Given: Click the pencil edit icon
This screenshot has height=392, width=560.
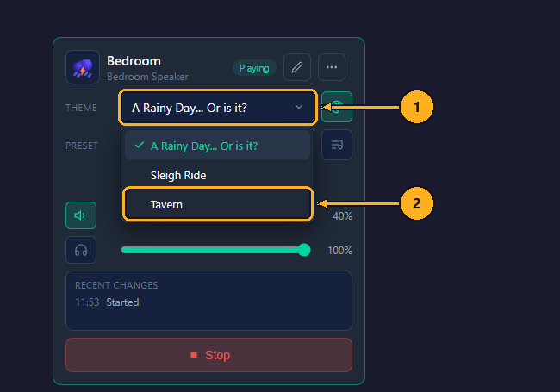Looking at the screenshot, I should click(x=296, y=67).
